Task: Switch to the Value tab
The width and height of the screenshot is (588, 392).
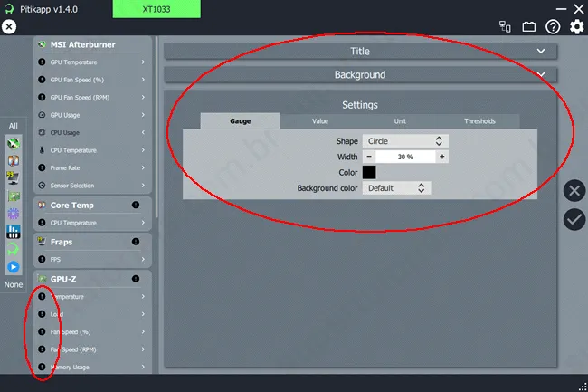Action: click(x=320, y=120)
